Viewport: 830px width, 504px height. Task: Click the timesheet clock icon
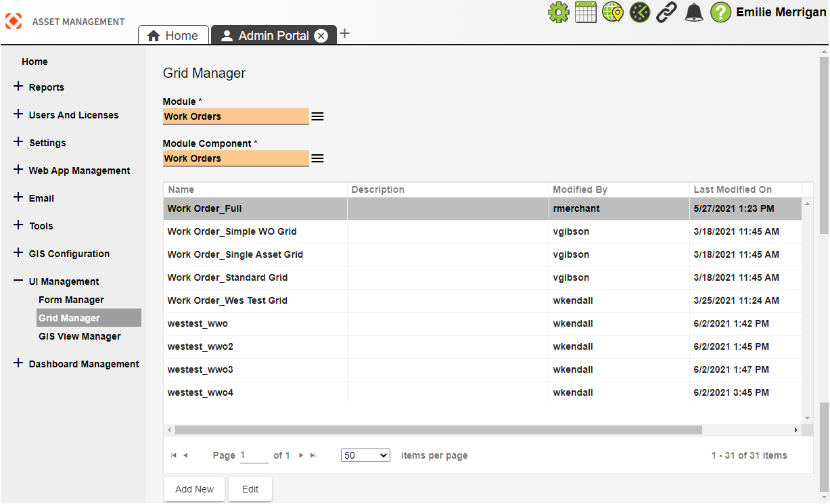click(x=639, y=12)
